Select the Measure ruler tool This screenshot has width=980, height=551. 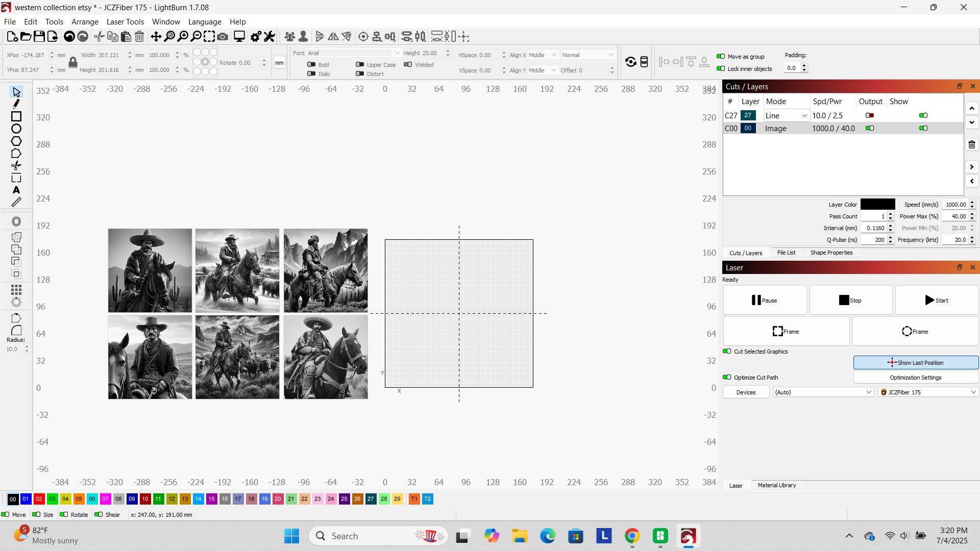(16, 202)
